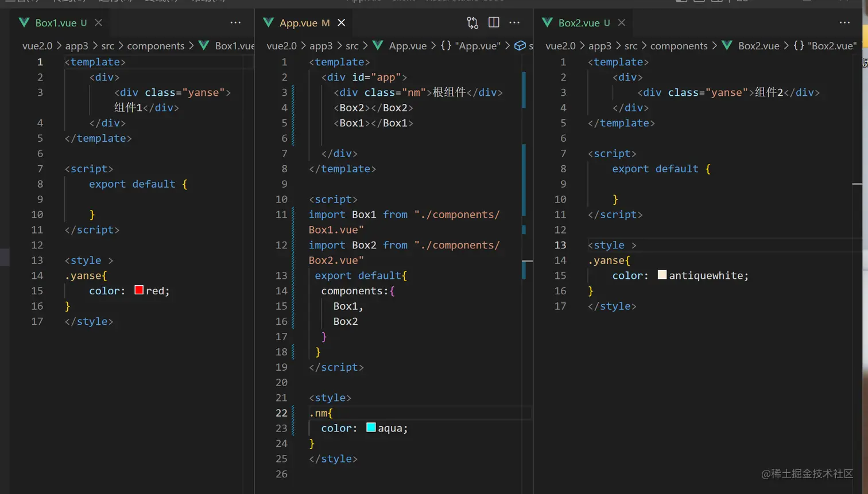Close the App.vue tab
This screenshot has width=868, height=494.
pyautogui.click(x=342, y=23)
